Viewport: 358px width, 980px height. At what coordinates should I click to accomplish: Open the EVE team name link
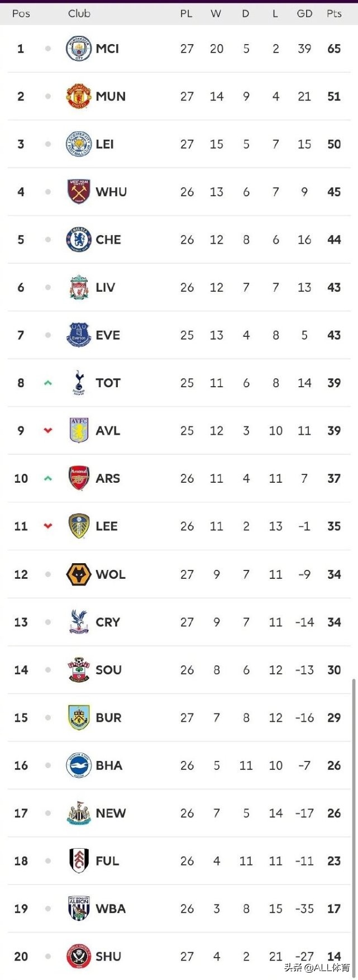(x=108, y=335)
